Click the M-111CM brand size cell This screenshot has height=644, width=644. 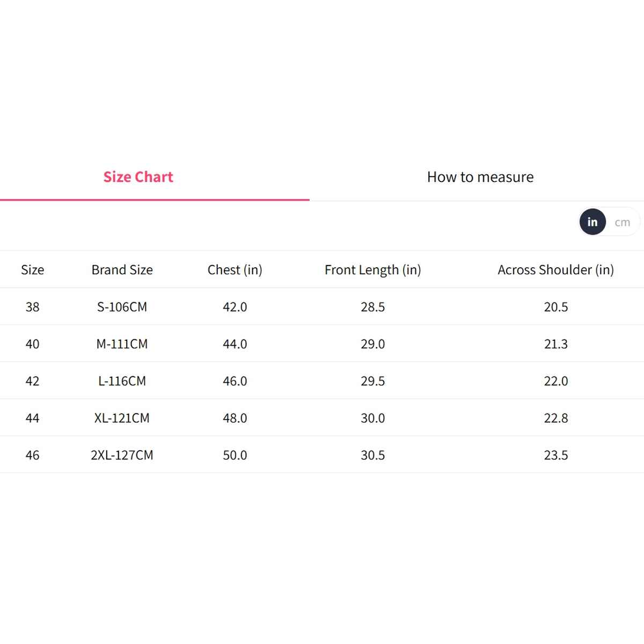click(122, 344)
